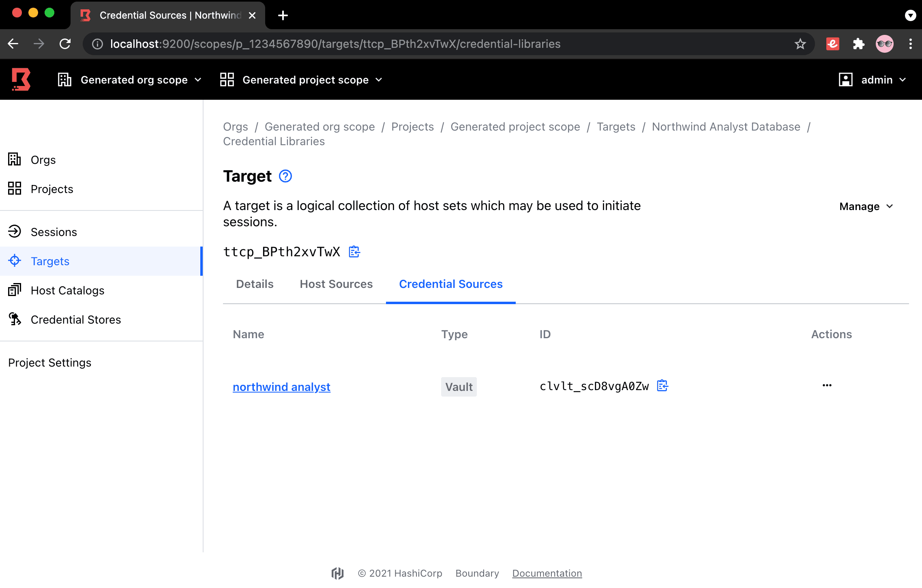Click the HashiCorp logo in the footer
This screenshot has width=922, height=588.
point(337,573)
